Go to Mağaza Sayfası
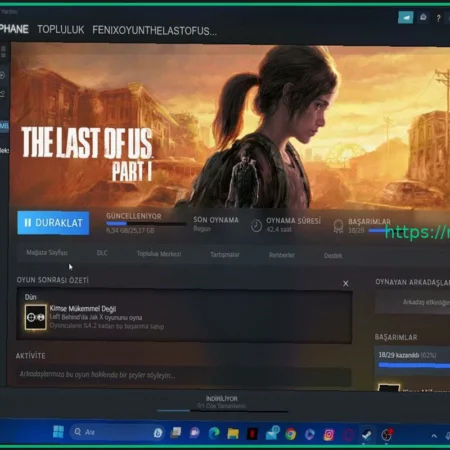The width and height of the screenshot is (450, 450). [x=47, y=252]
